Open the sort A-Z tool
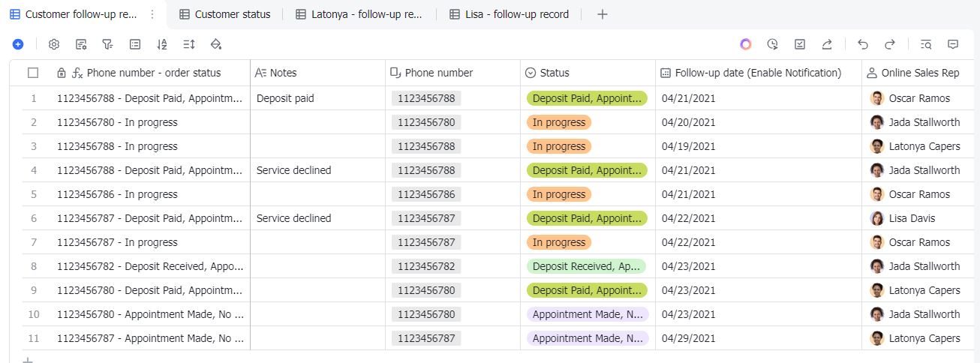The height and width of the screenshot is (363, 980). click(162, 44)
